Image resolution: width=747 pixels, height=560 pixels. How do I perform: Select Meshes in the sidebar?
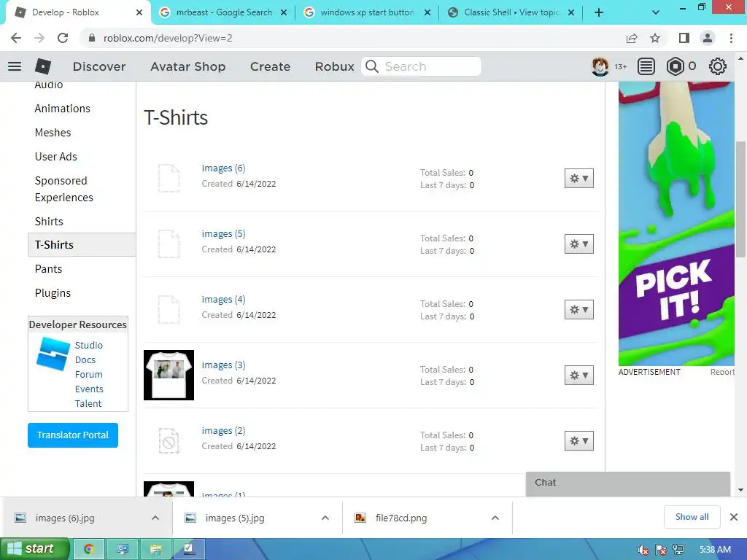(53, 133)
